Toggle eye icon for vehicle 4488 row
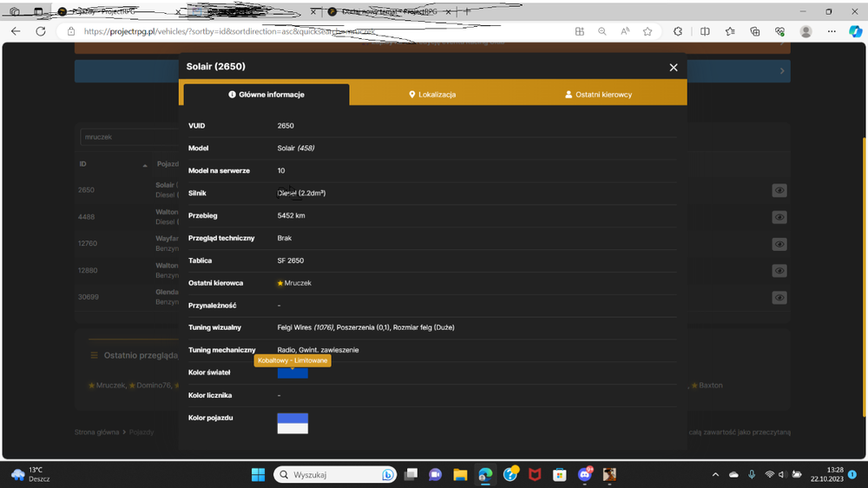This screenshot has width=868, height=488. click(x=779, y=217)
